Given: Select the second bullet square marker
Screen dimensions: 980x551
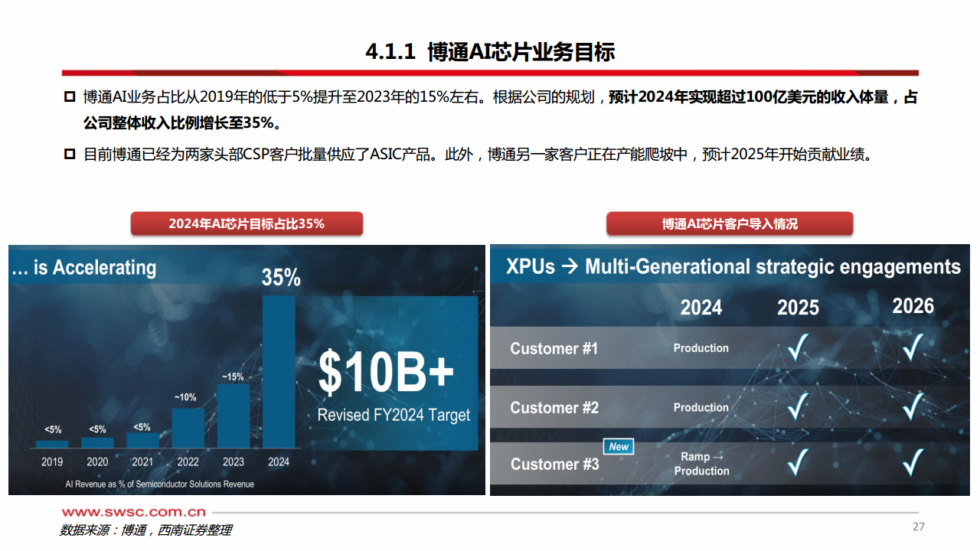Looking at the screenshot, I should coord(70,155).
